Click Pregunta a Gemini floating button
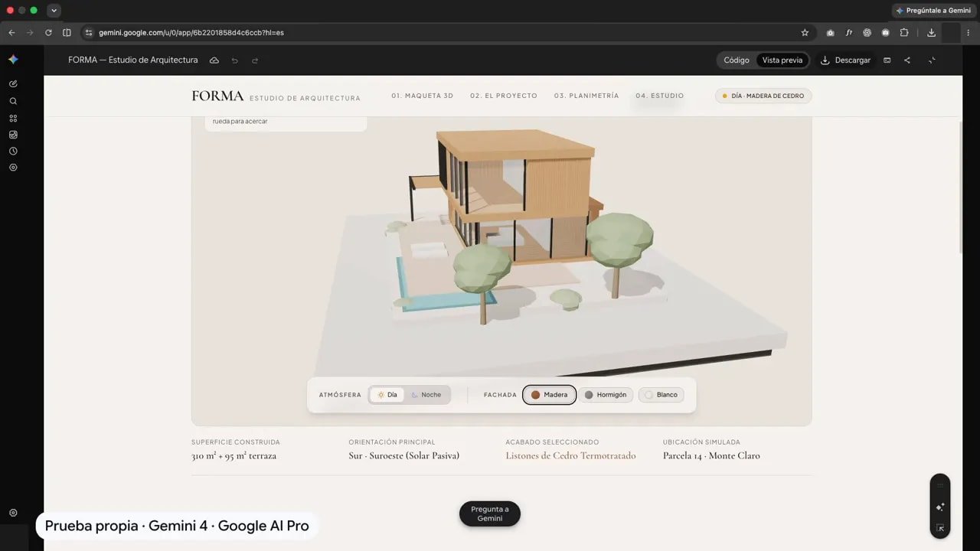Screen dimensions: 980x551 coord(490,514)
